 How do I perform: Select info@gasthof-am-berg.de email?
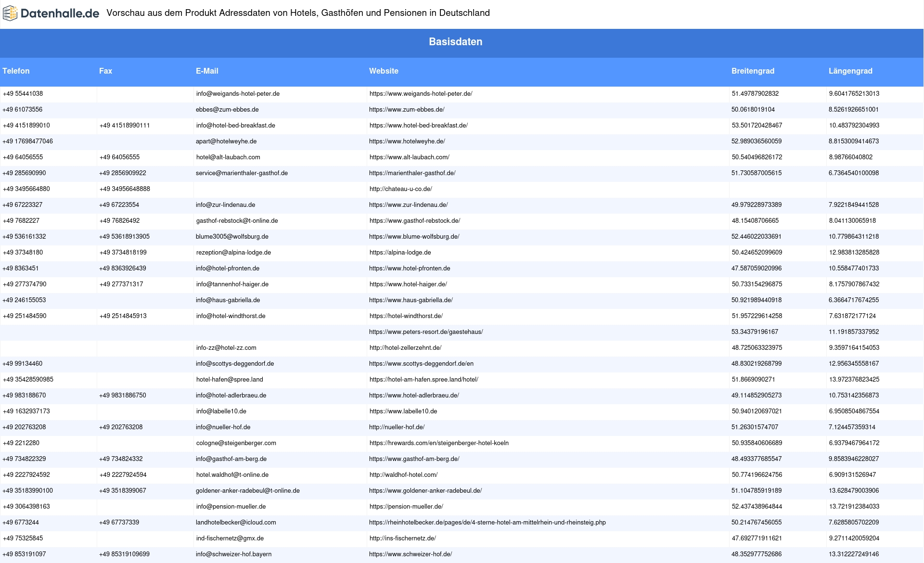pyautogui.click(x=231, y=459)
